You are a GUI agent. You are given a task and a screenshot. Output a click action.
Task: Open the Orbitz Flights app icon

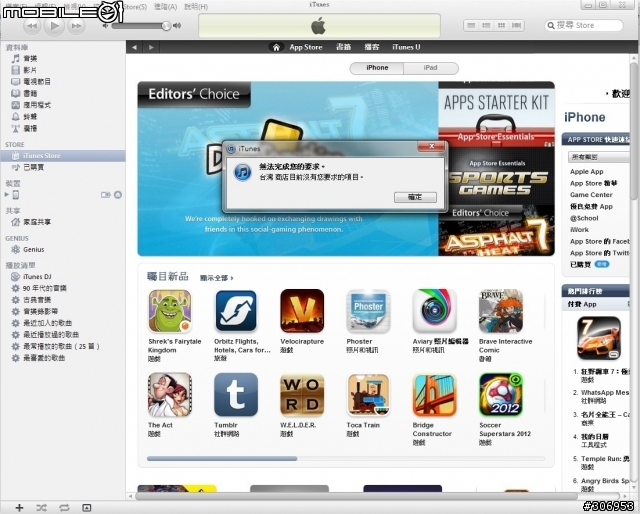click(x=236, y=311)
